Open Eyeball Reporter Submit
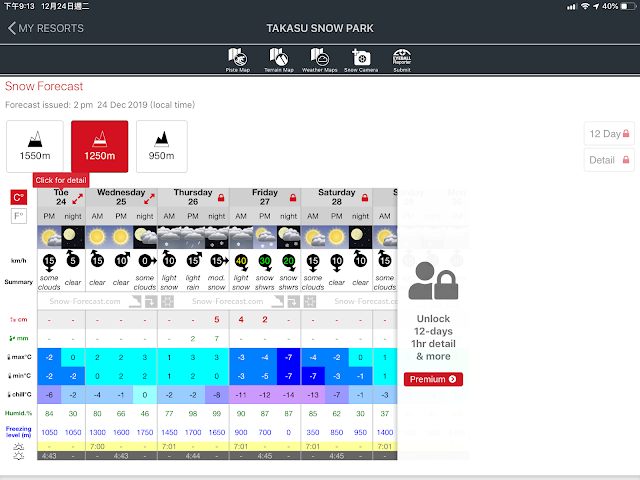The image size is (640, 480). [x=402, y=60]
